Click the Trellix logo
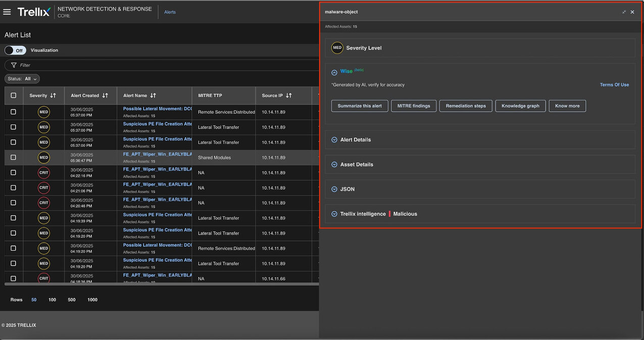The width and height of the screenshot is (644, 340). (34, 12)
